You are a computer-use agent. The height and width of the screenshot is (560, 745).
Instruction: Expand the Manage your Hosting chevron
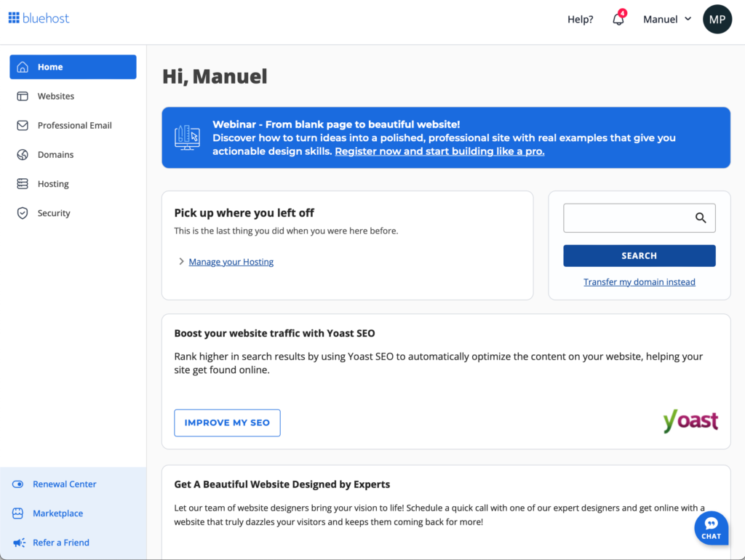(x=181, y=262)
